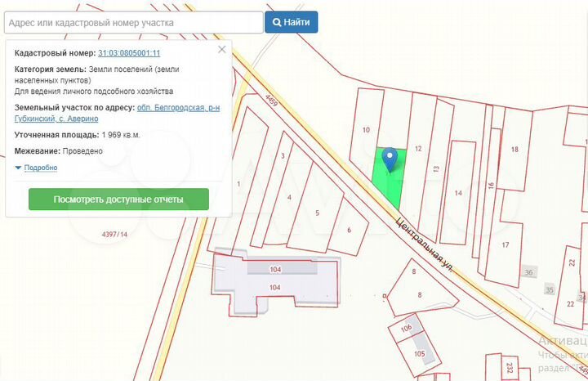Click the Центральная ул. street label
Viewport: 588px width, 381px height.
425,244
